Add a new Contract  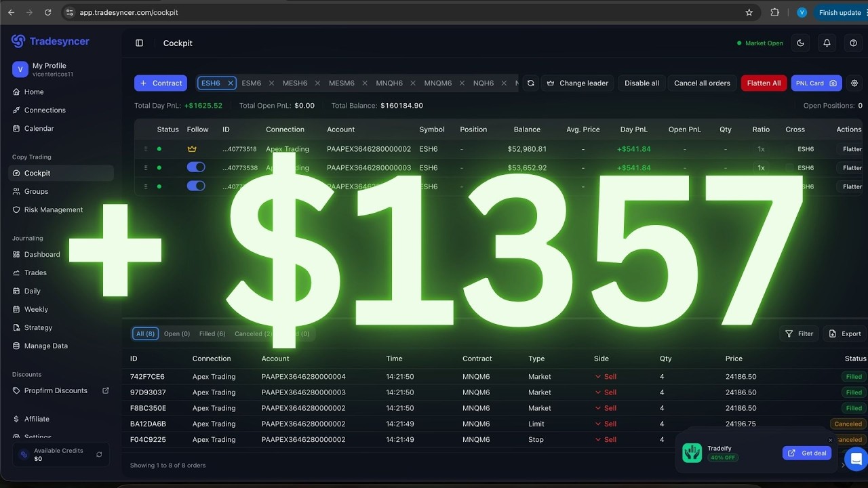pos(161,83)
